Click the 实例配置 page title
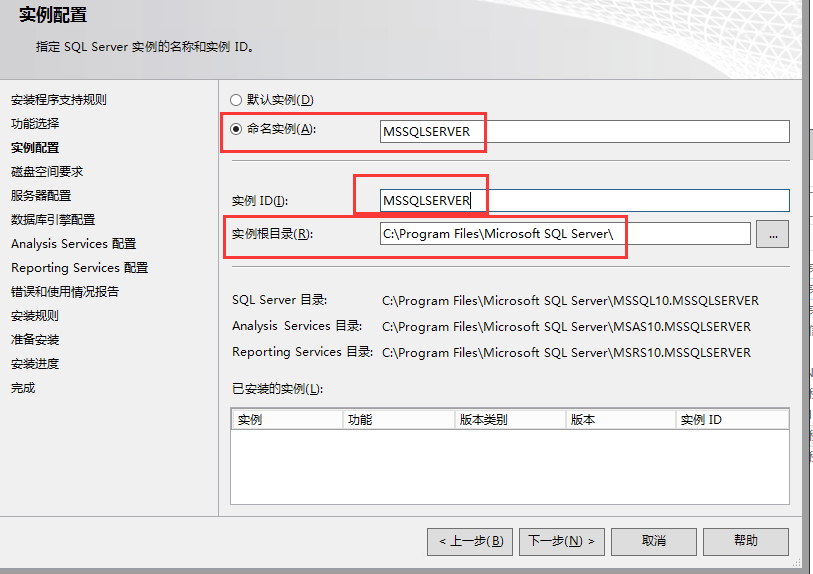The width and height of the screenshot is (813, 574). 53,15
